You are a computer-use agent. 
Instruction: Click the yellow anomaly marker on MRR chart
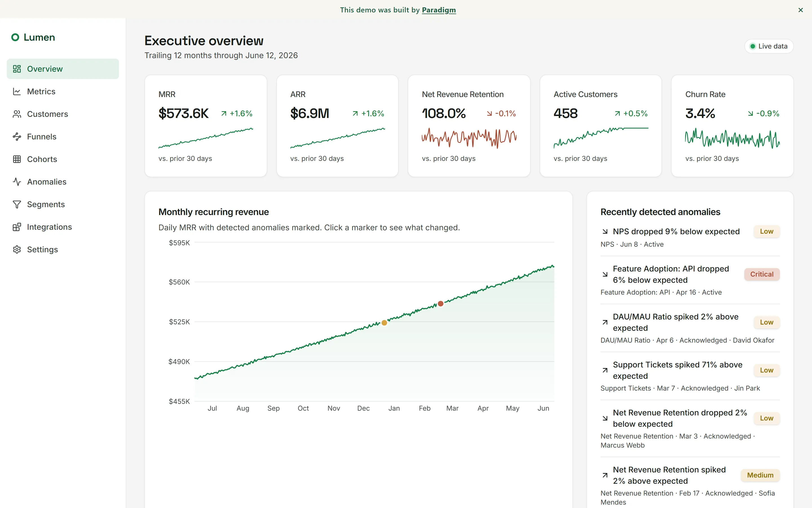pyautogui.click(x=384, y=323)
